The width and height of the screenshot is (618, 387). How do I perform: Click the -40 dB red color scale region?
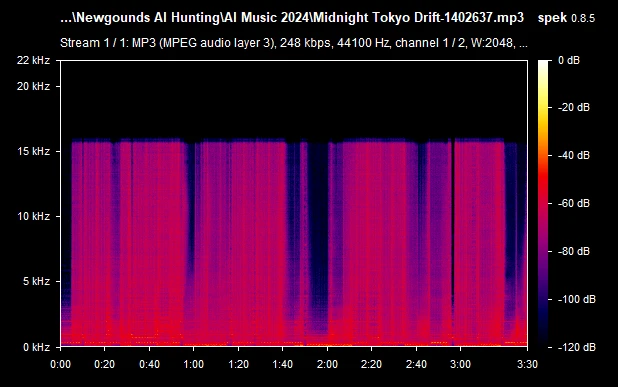pos(543,155)
